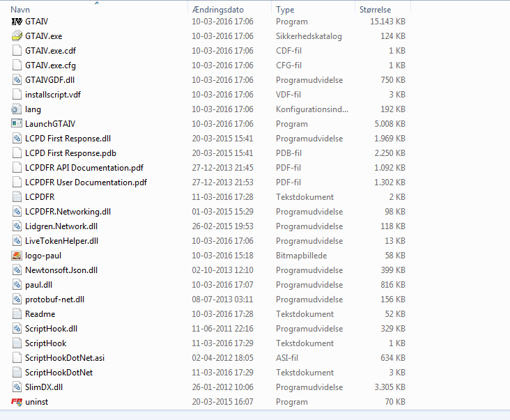
Task: Click the date 20-03-2015 16:07
Action: pos(222,402)
